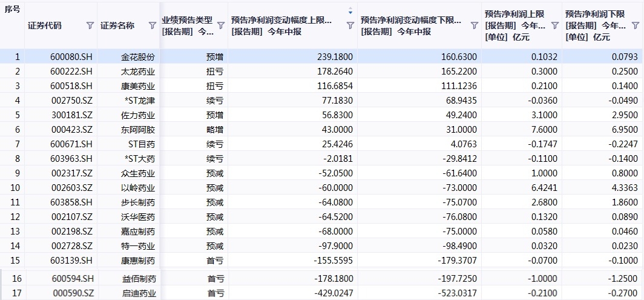The height and width of the screenshot is (300, 644).
Task: Open filter for 预告净利润上限 column
Action: pyautogui.click(x=554, y=25)
